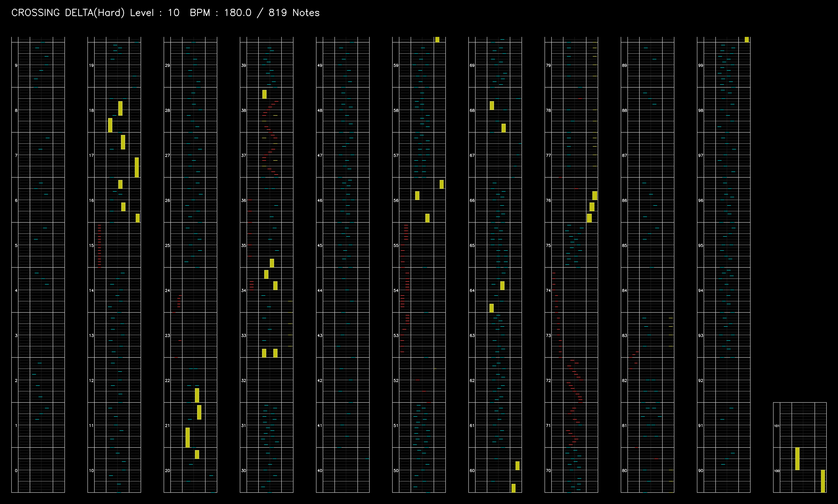Click the lowest yellow long note in measure 60
Viewport: 838px width, 504px height.
point(513,488)
